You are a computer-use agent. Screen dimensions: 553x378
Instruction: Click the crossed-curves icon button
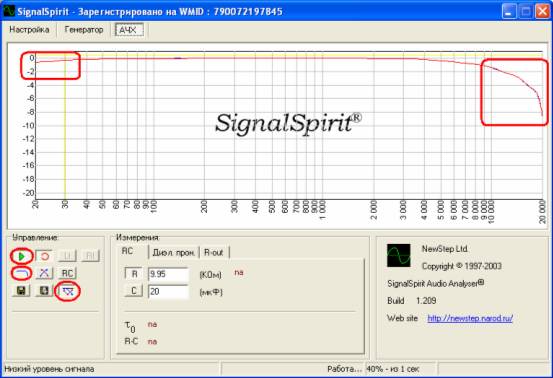tap(44, 273)
